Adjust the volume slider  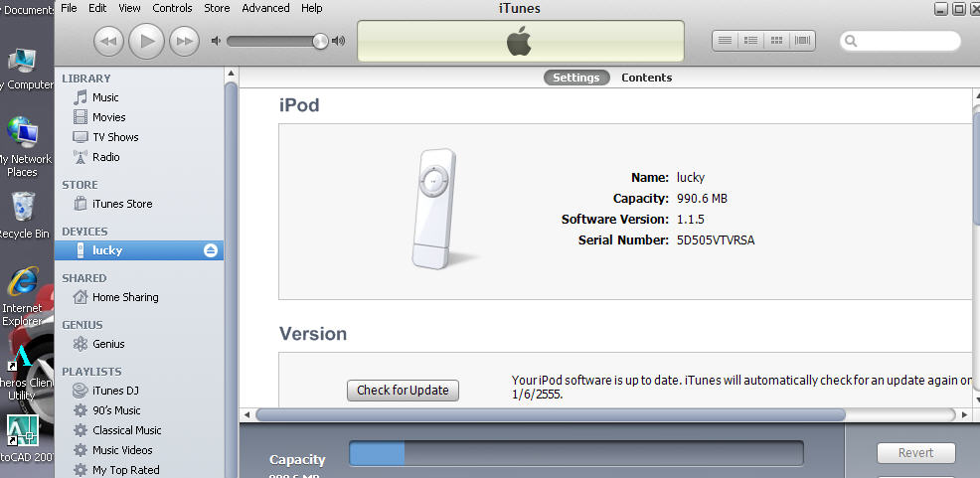point(320,41)
